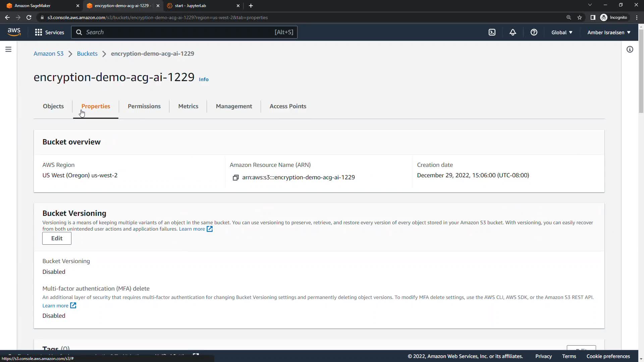Open the hamburger side navigation menu
This screenshot has width=644, height=362.
click(8, 50)
